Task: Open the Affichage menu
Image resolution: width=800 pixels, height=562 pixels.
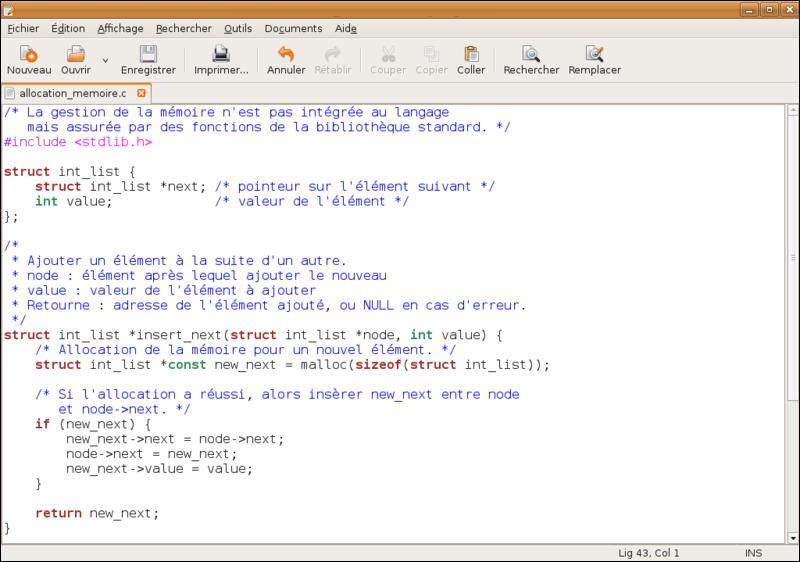Action: click(120, 29)
